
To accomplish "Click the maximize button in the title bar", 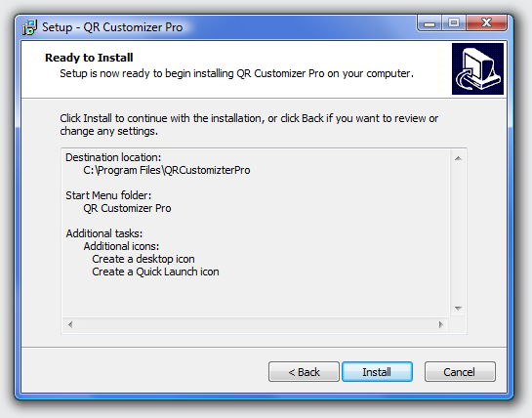I will (454, 23).
